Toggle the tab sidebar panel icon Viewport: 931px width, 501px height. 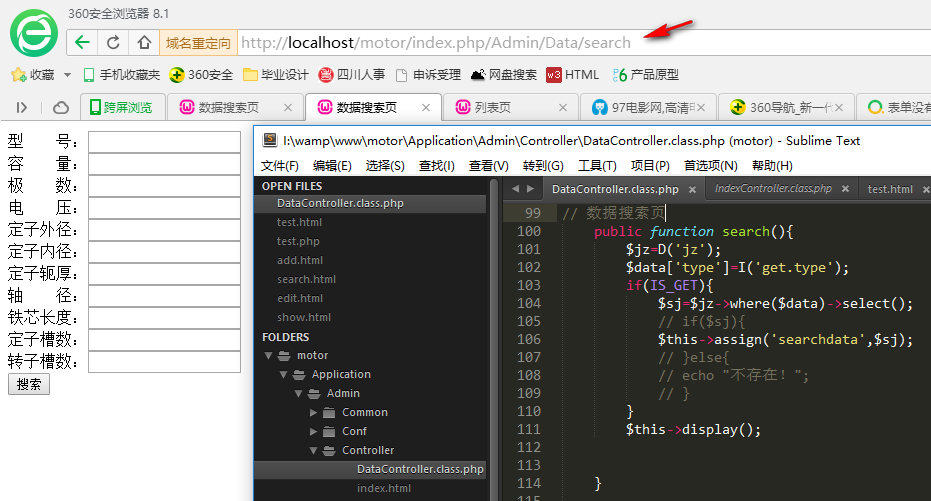pos(22,107)
